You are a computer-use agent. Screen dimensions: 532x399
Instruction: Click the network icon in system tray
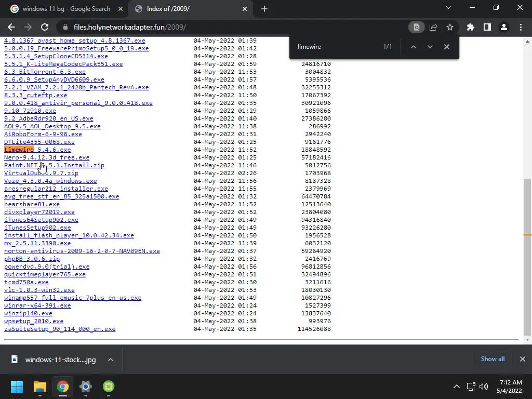(x=471, y=387)
